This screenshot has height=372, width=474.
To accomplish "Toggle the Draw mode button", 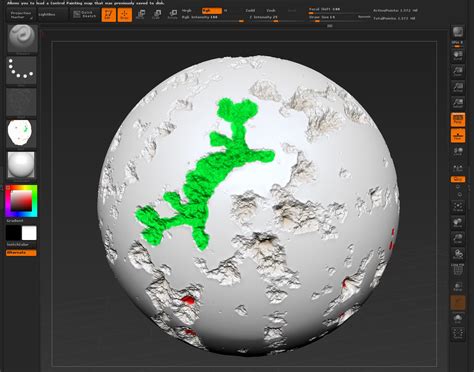I will (125, 15).
